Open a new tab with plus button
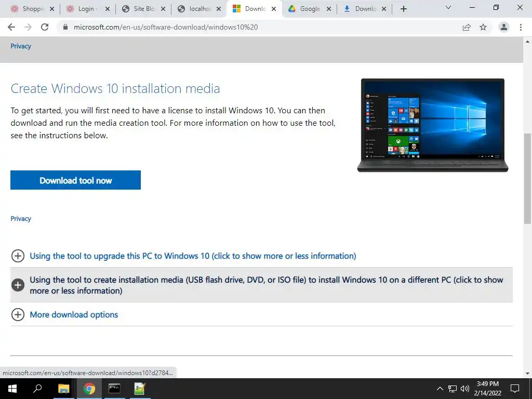Image resolution: width=532 pixels, height=399 pixels. (x=403, y=9)
